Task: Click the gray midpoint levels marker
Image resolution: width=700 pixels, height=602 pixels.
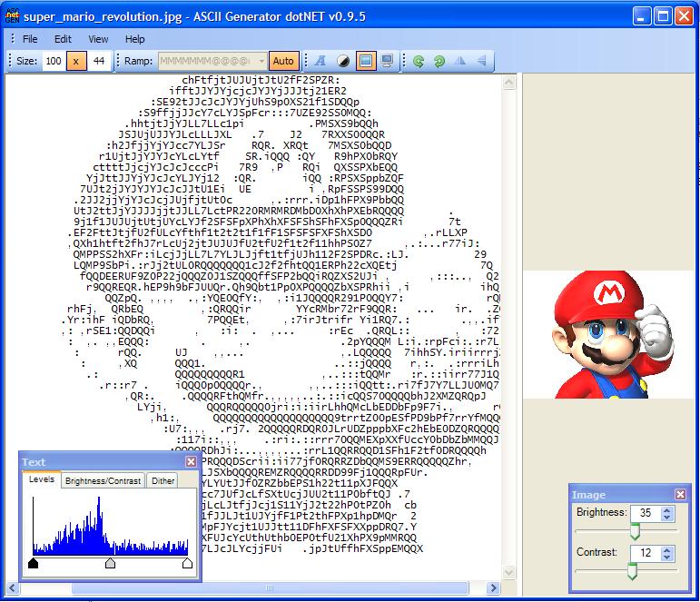Action: 110,563
